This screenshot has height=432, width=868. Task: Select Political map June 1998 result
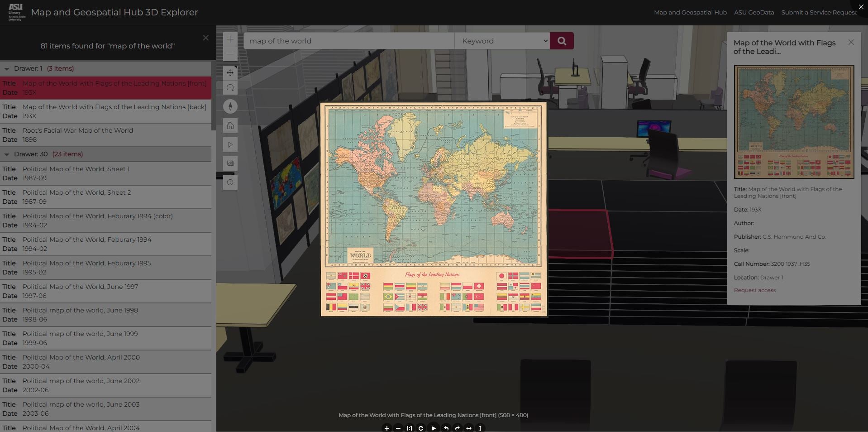105,315
